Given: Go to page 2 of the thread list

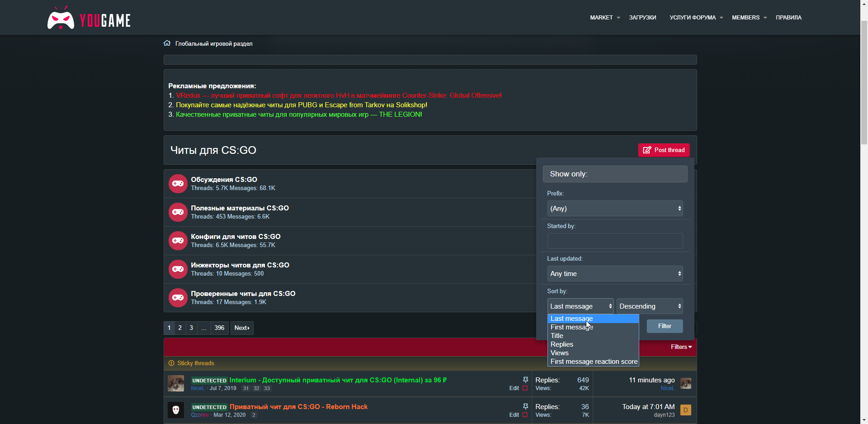Looking at the screenshot, I should [x=180, y=328].
